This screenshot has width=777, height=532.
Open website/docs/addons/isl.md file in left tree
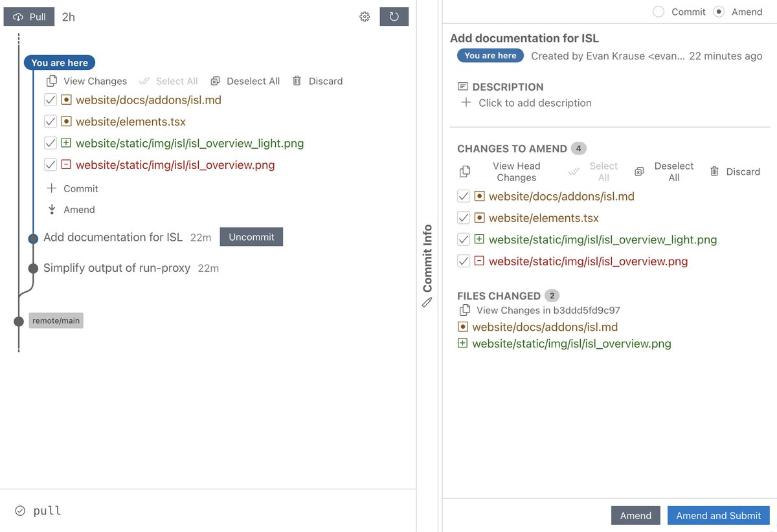148,100
